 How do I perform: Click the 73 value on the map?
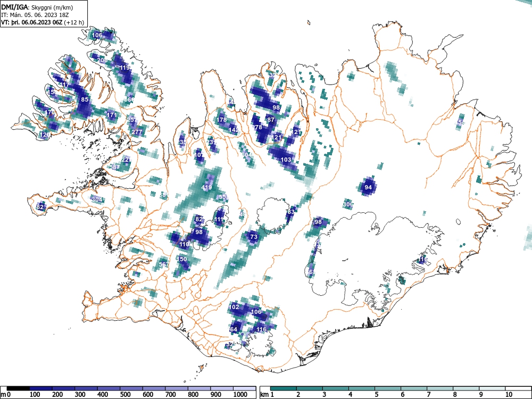coord(254,237)
